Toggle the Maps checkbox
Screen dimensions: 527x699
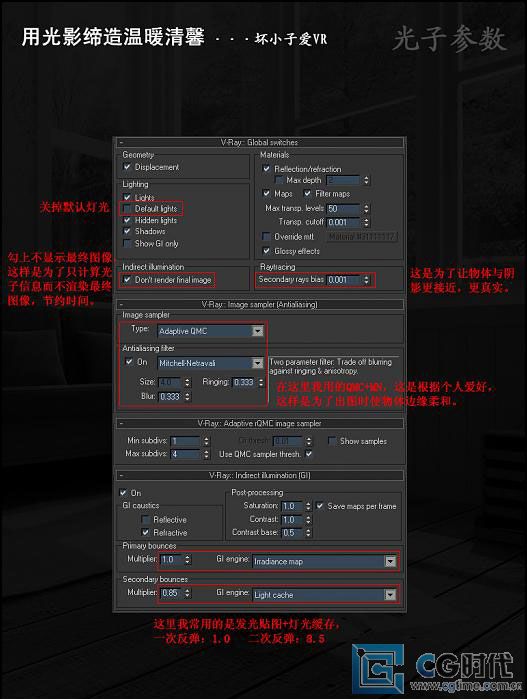[266, 193]
